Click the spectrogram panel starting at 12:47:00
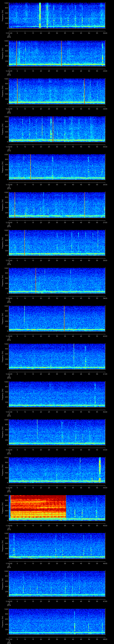This screenshot has height=644, width=114. (57, 621)
